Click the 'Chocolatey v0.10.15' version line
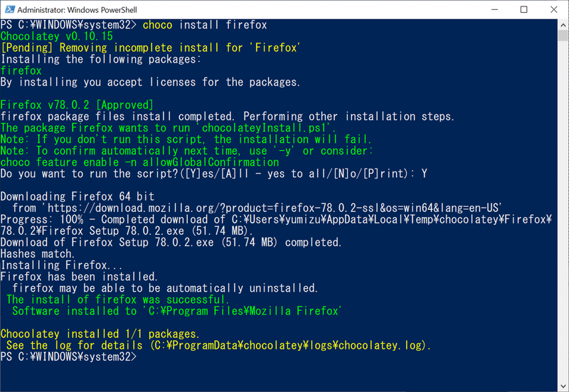The image size is (569, 392). pyautogui.click(x=57, y=36)
